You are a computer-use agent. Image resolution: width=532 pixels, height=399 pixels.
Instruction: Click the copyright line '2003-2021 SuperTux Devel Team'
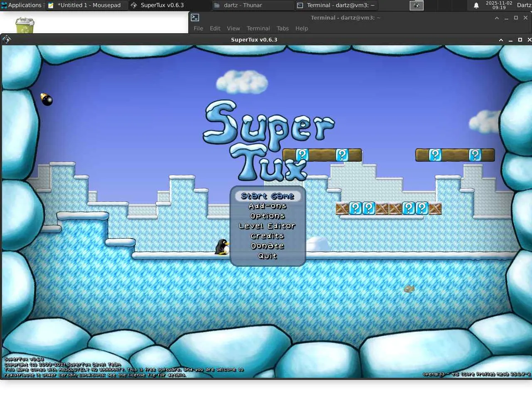click(x=62, y=365)
